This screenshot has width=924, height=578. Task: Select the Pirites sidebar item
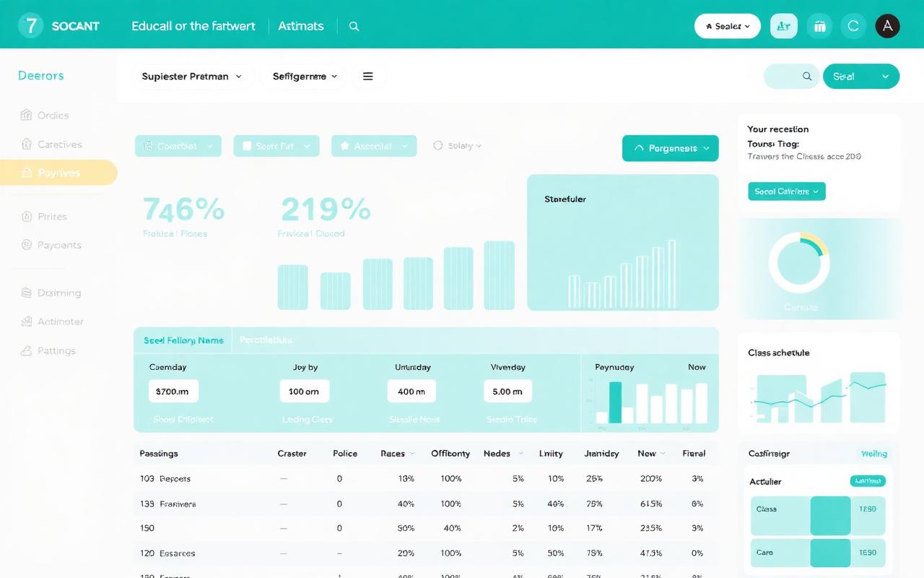(43, 216)
